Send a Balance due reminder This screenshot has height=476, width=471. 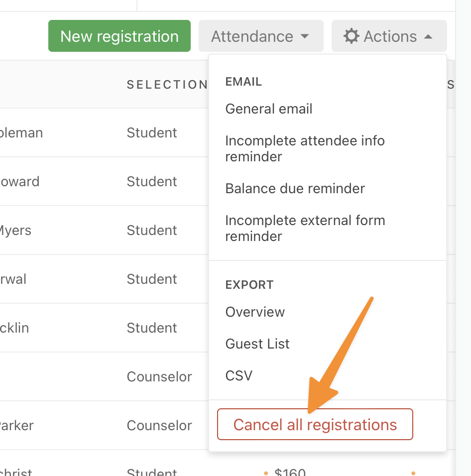pos(295,189)
